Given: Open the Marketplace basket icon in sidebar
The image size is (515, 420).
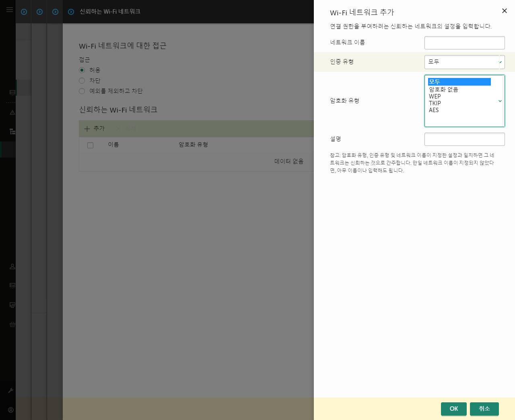Looking at the screenshot, I should tap(12, 324).
